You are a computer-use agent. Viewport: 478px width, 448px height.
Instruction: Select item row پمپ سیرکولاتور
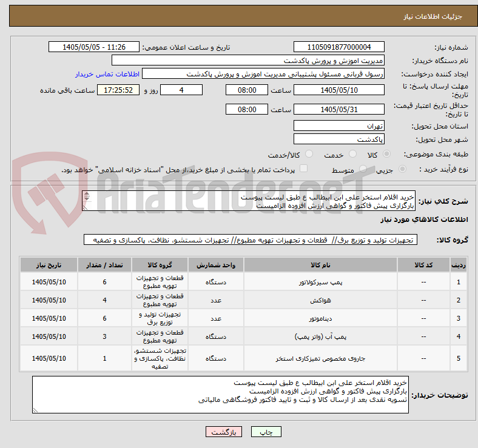[x=244, y=282]
